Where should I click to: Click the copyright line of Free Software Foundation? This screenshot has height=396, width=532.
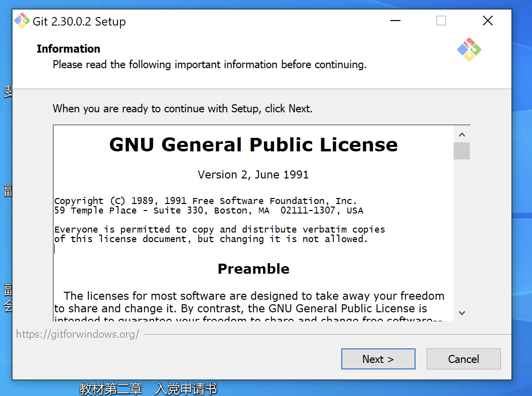(x=206, y=201)
